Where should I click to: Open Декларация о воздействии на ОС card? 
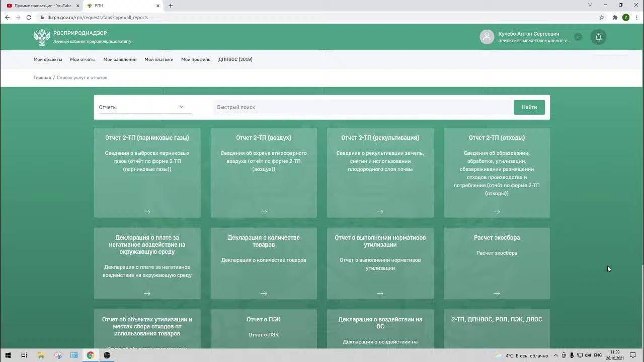380,329
